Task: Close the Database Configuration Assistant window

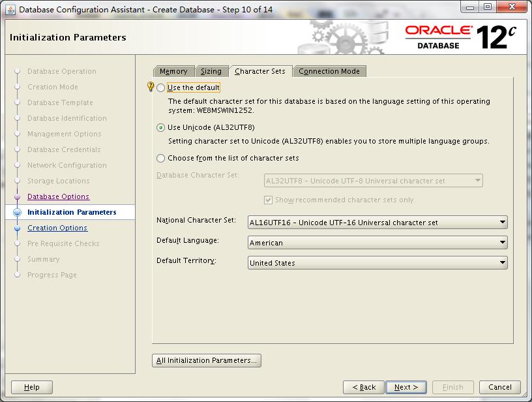Action: 512,7
